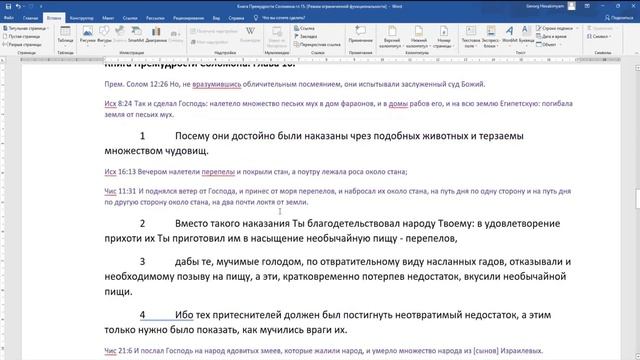
Task: Switch to the Home (Главная) tab
Action: pos(30,18)
